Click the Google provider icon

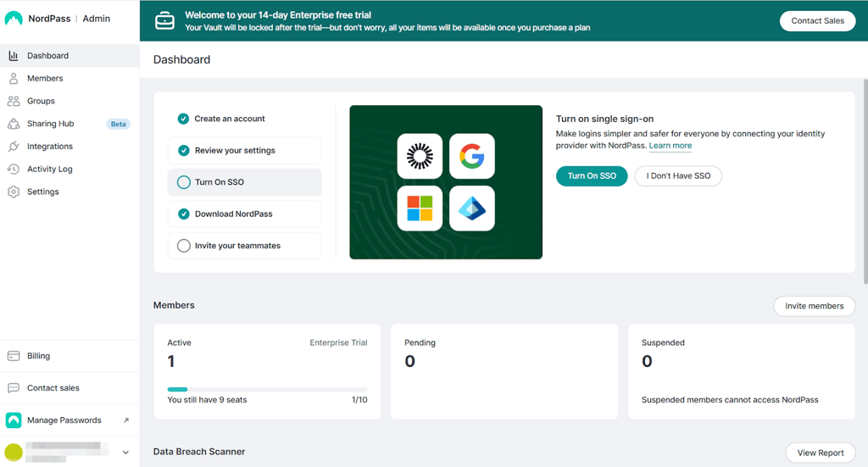tap(471, 156)
